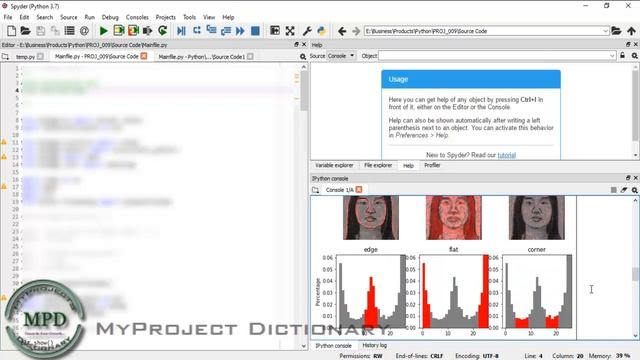Browse console tabs icon left of Console 1/A
This screenshot has width=640, height=360.
pyautogui.click(x=316, y=190)
